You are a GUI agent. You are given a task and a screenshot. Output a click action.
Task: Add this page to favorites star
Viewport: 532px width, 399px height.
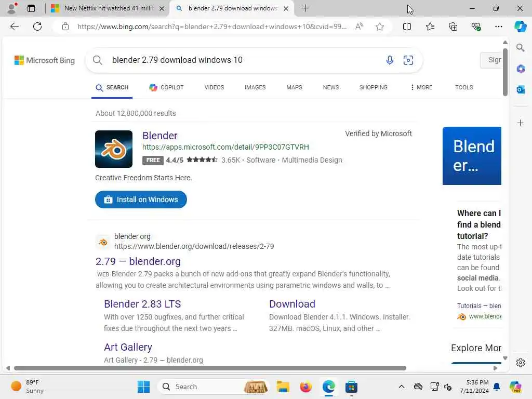tap(380, 26)
